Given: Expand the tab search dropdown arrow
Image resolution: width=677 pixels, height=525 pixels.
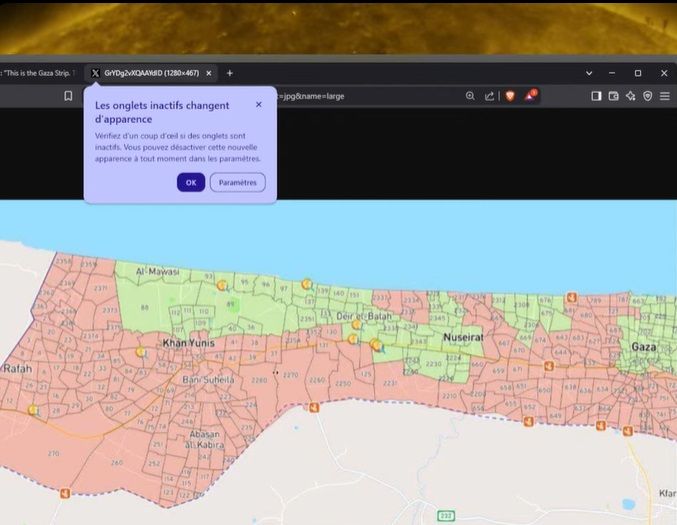Looking at the screenshot, I should 588,73.
